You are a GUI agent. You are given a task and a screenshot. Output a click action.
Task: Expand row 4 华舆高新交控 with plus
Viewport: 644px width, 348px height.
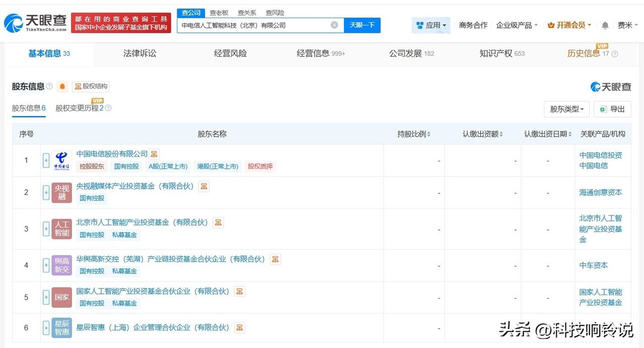pos(46,265)
